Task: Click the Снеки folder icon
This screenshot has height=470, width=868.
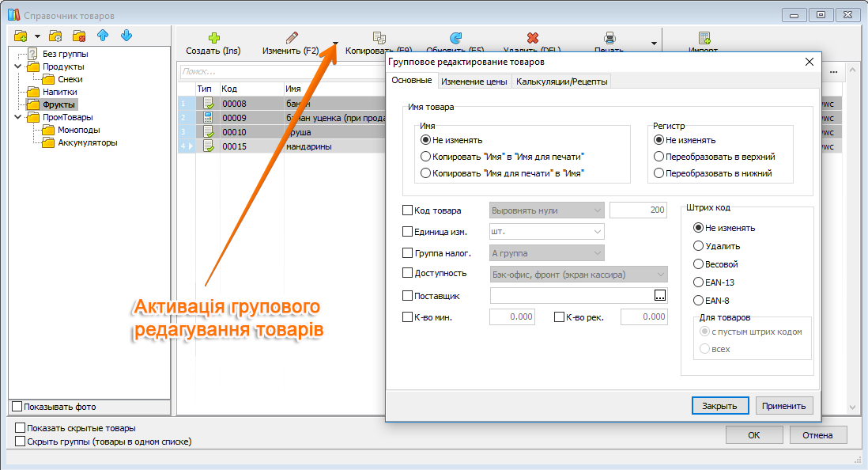Action: pos(48,79)
